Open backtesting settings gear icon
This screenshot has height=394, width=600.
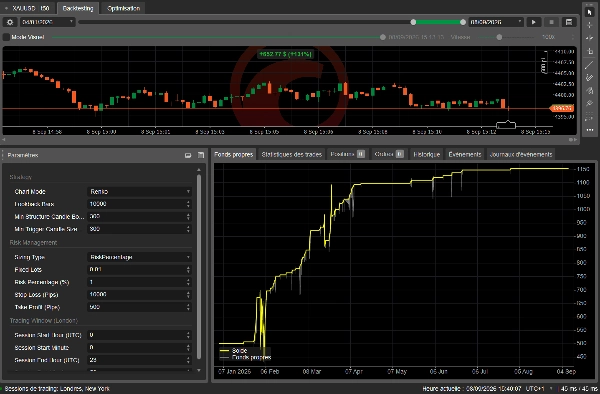coord(10,22)
